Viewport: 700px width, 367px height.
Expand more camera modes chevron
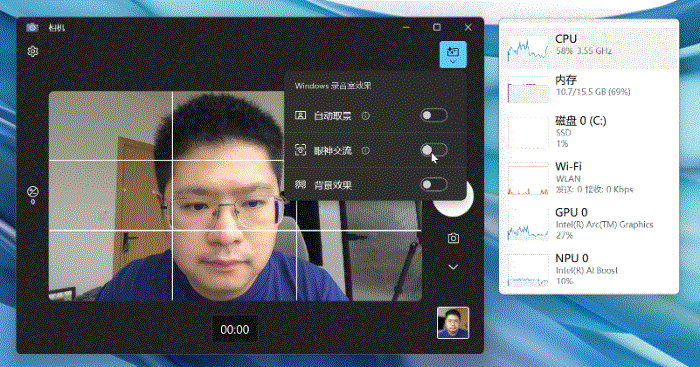(x=453, y=267)
